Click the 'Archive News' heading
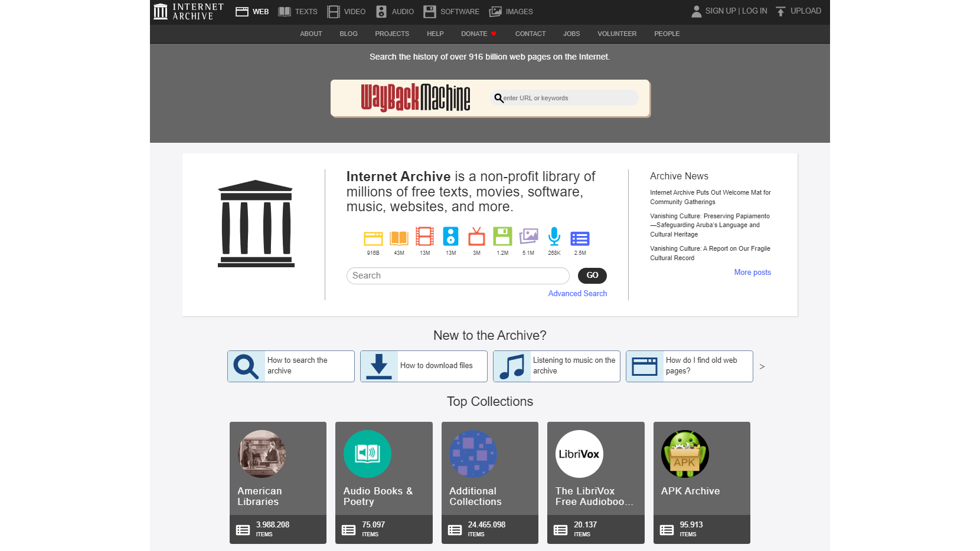The width and height of the screenshot is (980, 551). click(679, 176)
